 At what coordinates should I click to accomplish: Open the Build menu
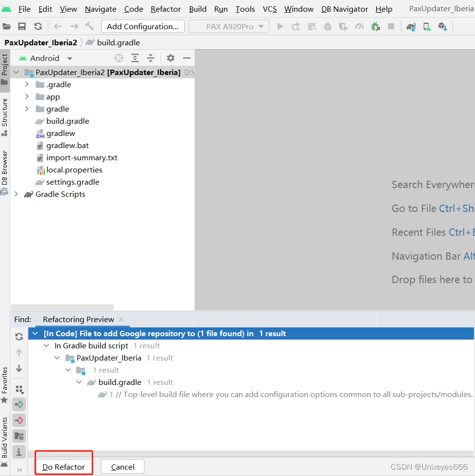(198, 9)
